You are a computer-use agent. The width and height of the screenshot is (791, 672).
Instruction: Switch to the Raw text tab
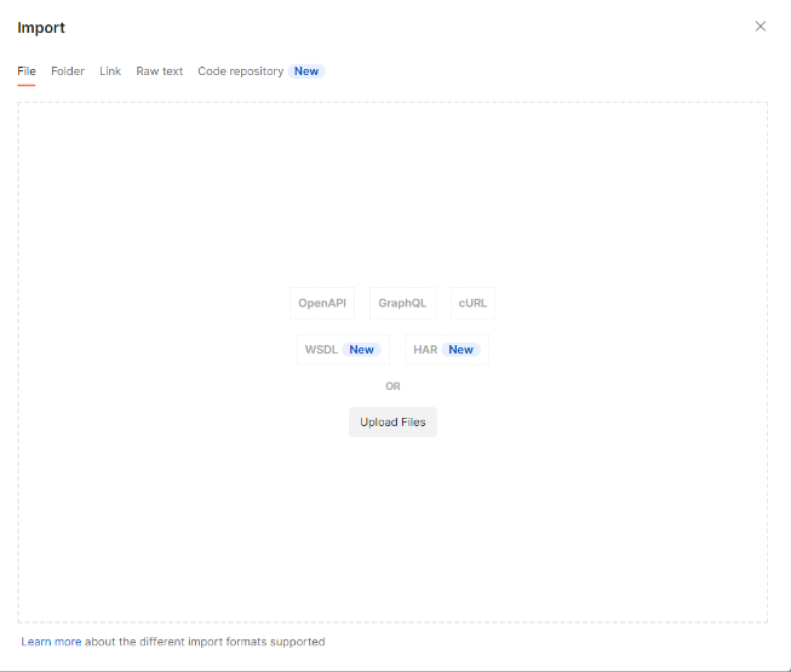click(x=159, y=71)
